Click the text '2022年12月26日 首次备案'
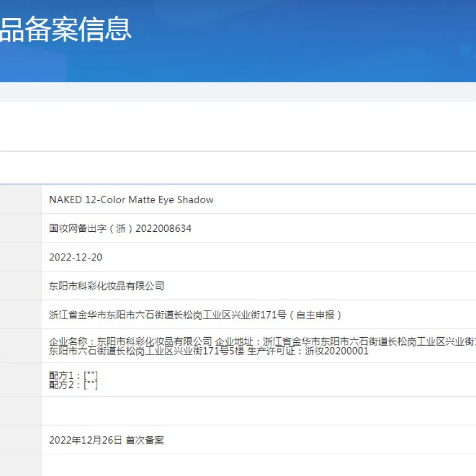This screenshot has height=476, width=476. pos(107,440)
